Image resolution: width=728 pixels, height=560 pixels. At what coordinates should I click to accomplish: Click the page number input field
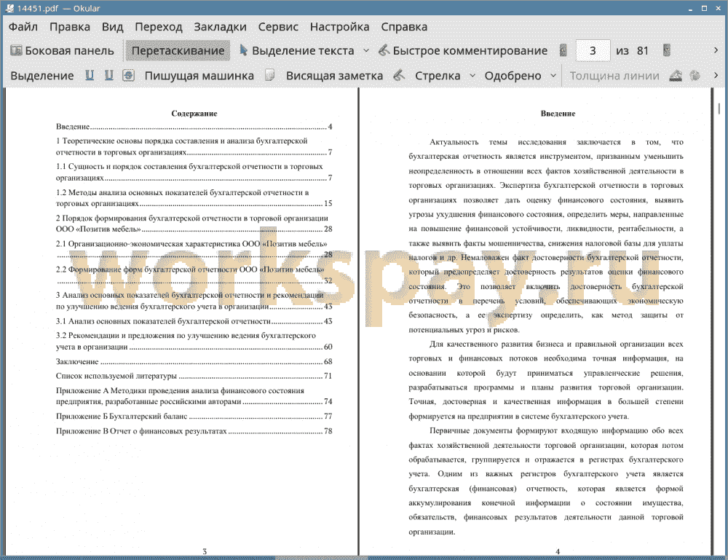593,51
